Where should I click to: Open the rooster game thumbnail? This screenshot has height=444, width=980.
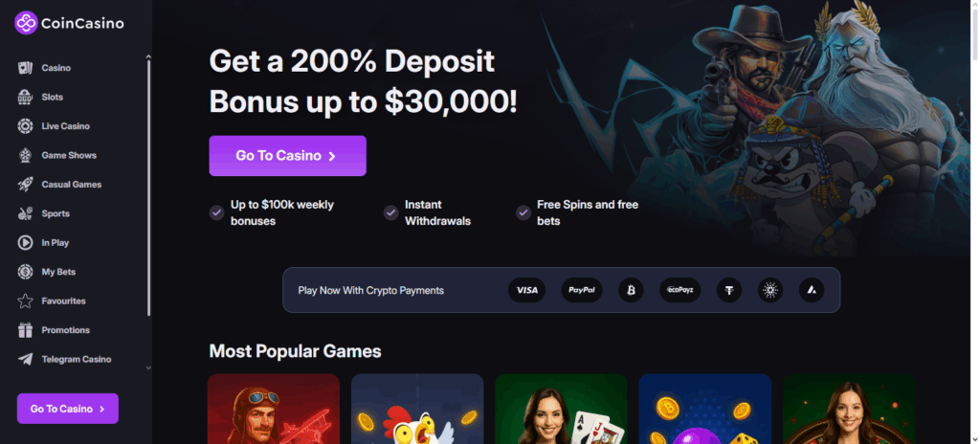point(417,409)
